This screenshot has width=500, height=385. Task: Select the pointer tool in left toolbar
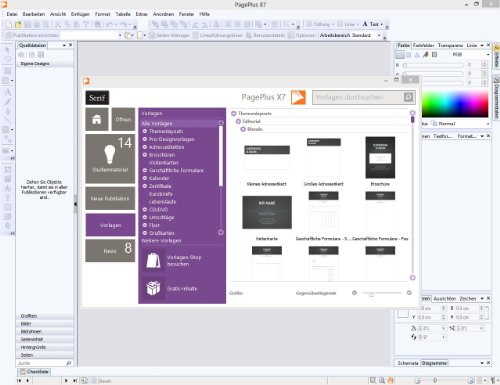[x=7, y=50]
